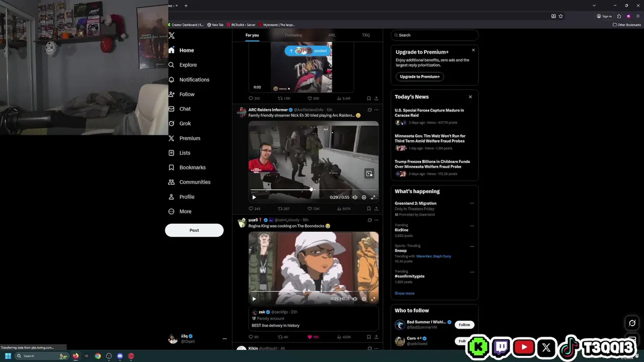Open options for 6ix9ine trend
Viewport: 644px width, 362px height.
(x=472, y=226)
